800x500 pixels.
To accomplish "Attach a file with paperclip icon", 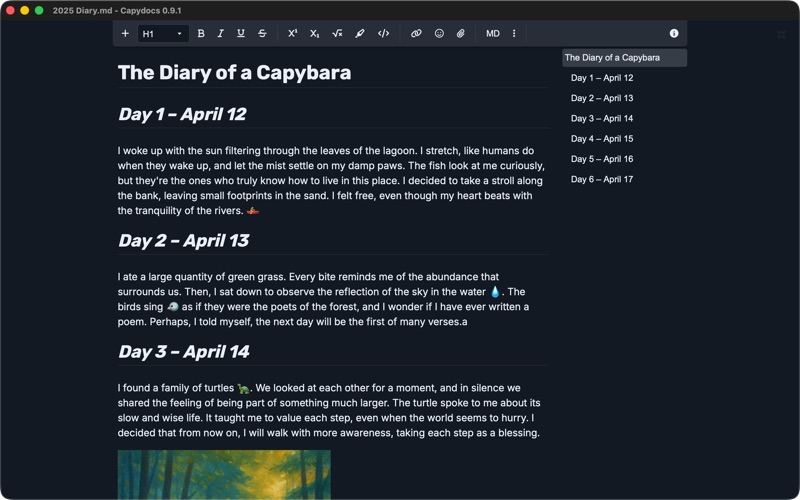I will click(461, 34).
